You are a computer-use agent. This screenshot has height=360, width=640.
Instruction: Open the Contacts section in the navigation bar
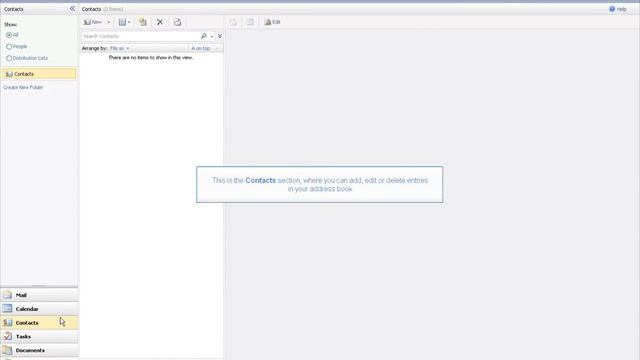39,322
